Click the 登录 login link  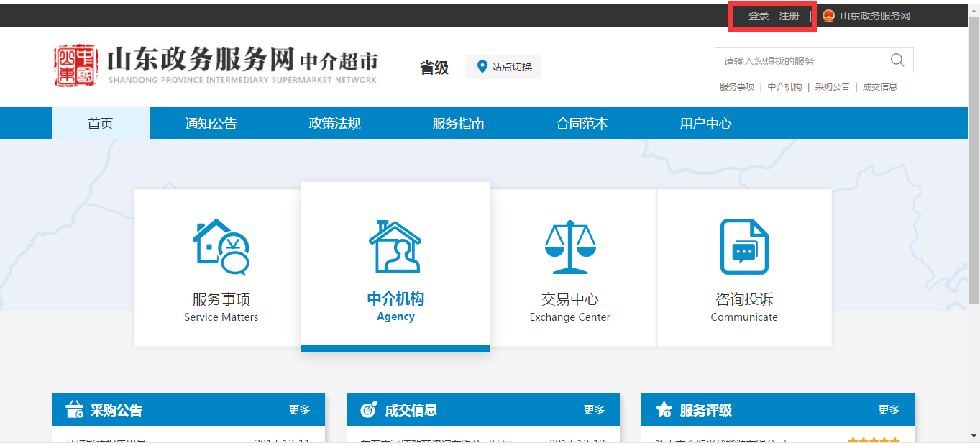tap(759, 16)
